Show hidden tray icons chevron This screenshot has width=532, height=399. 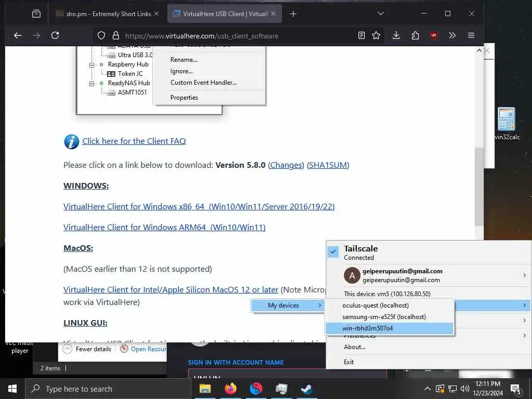(428, 389)
